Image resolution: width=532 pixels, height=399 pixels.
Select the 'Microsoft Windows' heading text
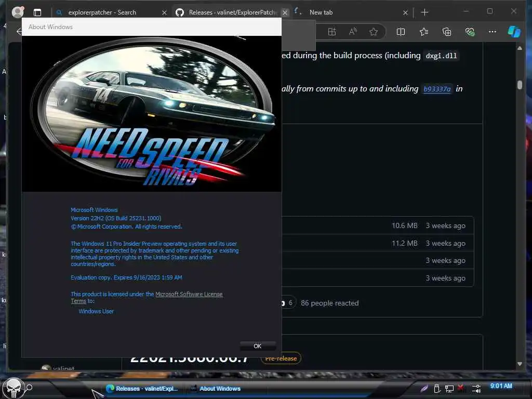click(95, 210)
